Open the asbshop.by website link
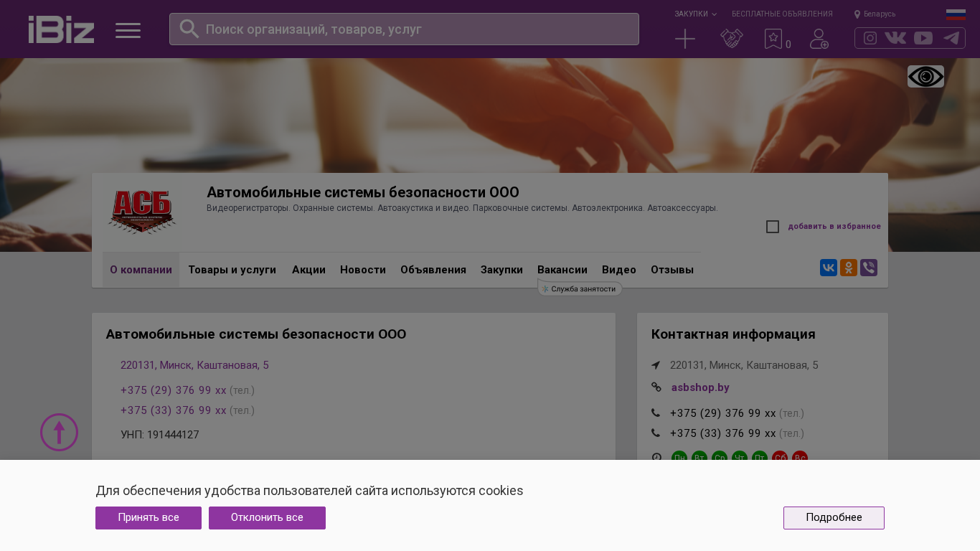Image resolution: width=980 pixels, height=551 pixels. pyautogui.click(x=700, y=387)
